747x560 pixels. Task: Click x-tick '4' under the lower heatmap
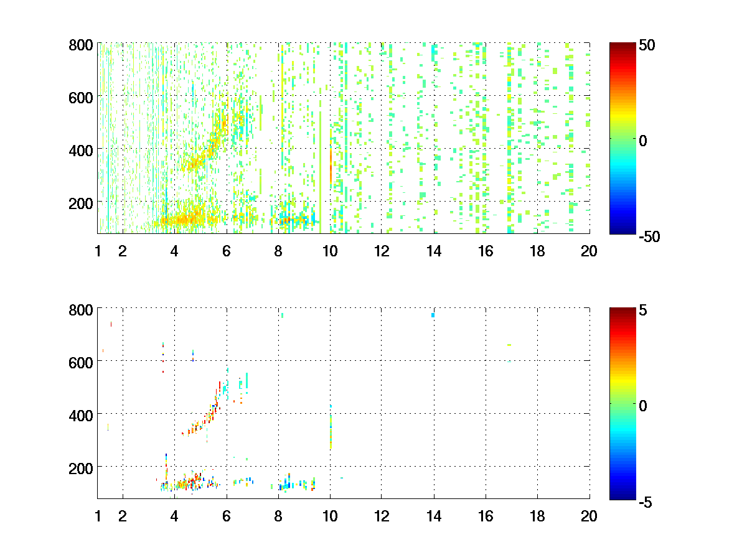[174, 516]
